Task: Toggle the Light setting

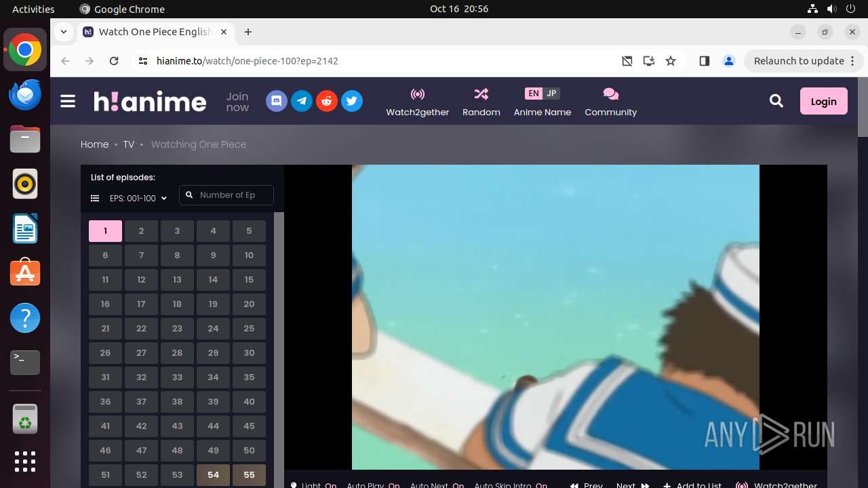Action: click(313, 485)
